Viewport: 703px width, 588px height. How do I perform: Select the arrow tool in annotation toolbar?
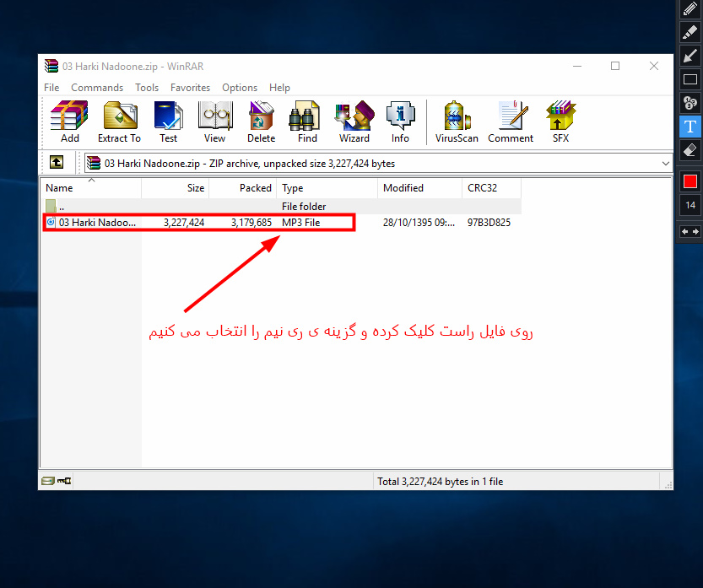coord(690,56)
